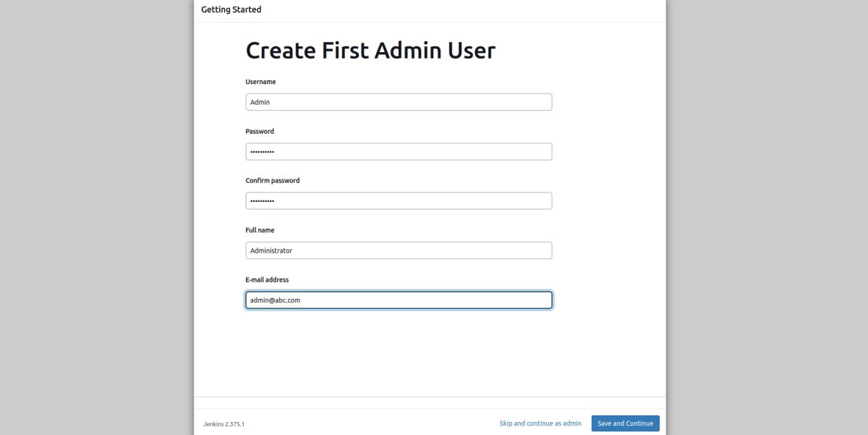Click the Jenkins 2.375.1 version text

[x=224, y=424]
